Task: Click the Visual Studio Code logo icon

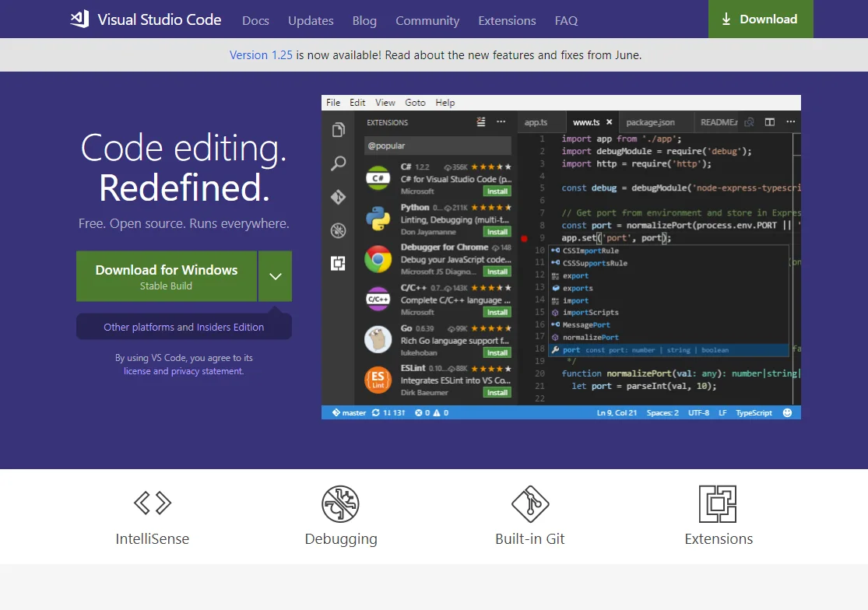Action: (x=79, y=19)
